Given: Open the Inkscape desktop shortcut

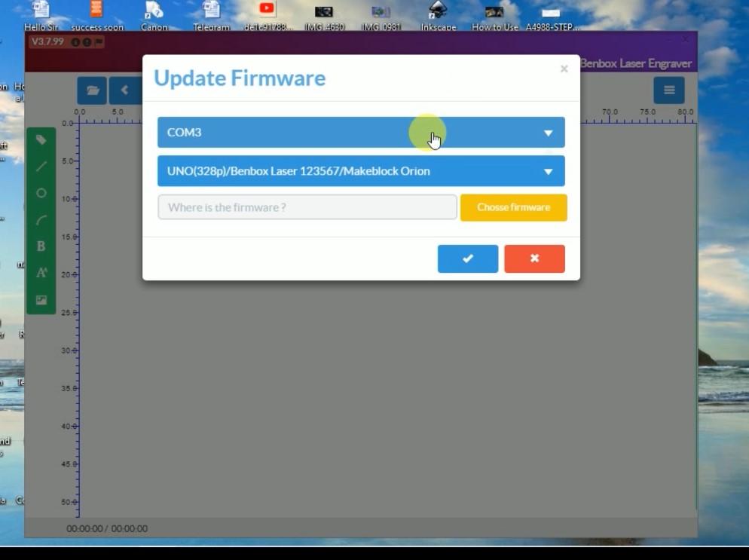Looking at the screenshot, I should [438, 16].
